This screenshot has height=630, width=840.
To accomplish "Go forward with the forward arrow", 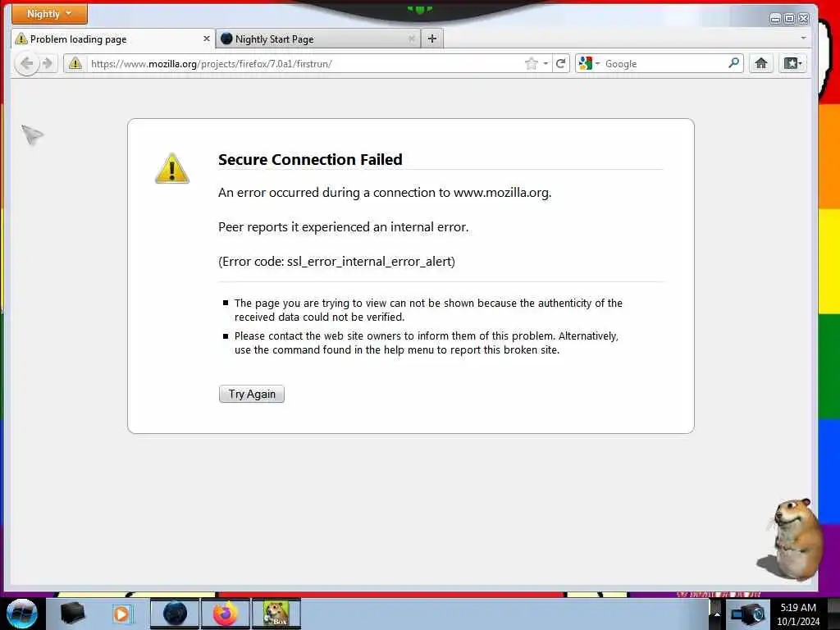I will 48,64.
